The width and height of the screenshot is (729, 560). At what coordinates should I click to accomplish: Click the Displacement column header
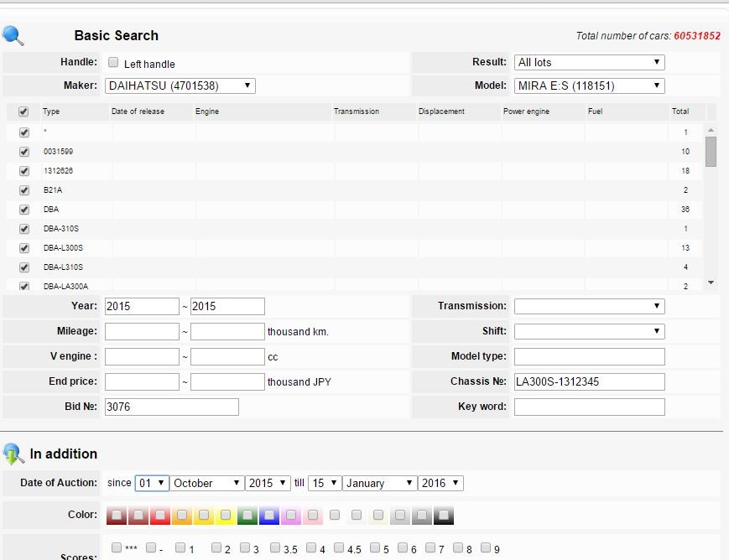tap(441, 111)
